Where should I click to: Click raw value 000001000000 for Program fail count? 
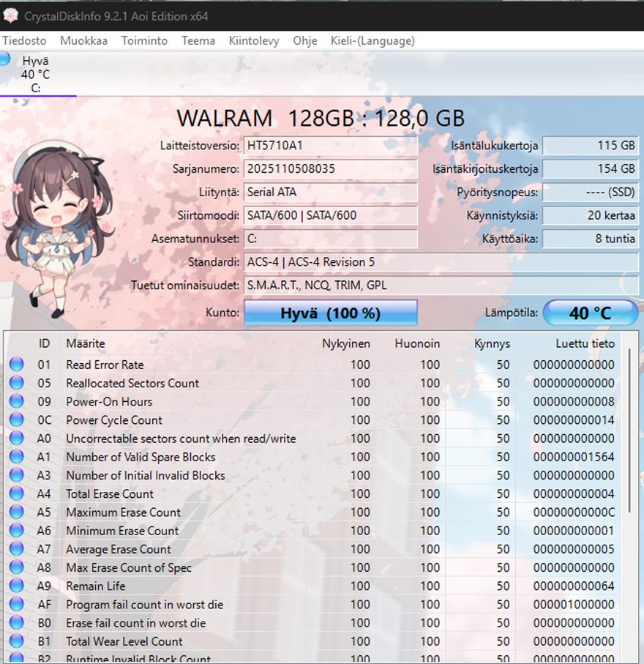point(574,605)
